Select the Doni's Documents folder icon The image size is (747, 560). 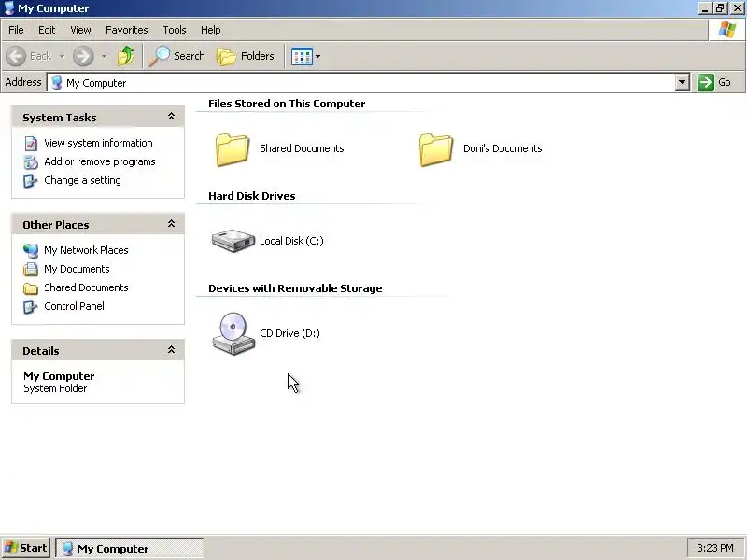tap(436, 149)
